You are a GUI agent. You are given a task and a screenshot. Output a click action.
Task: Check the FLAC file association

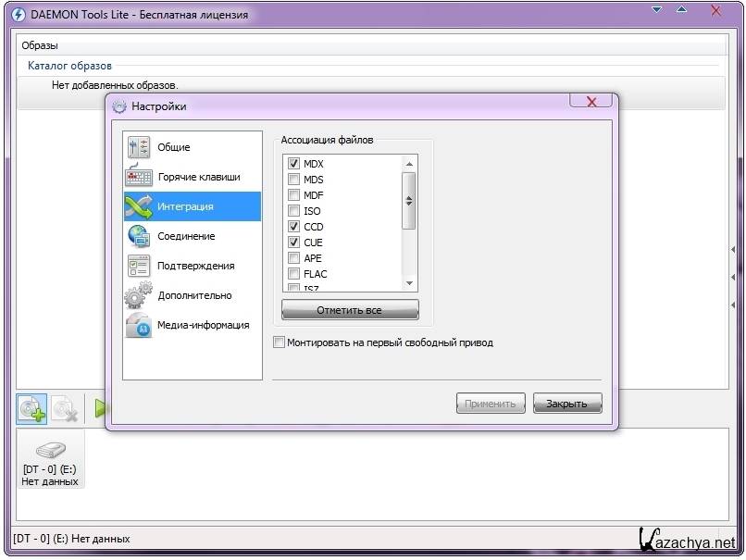(294, 274)
